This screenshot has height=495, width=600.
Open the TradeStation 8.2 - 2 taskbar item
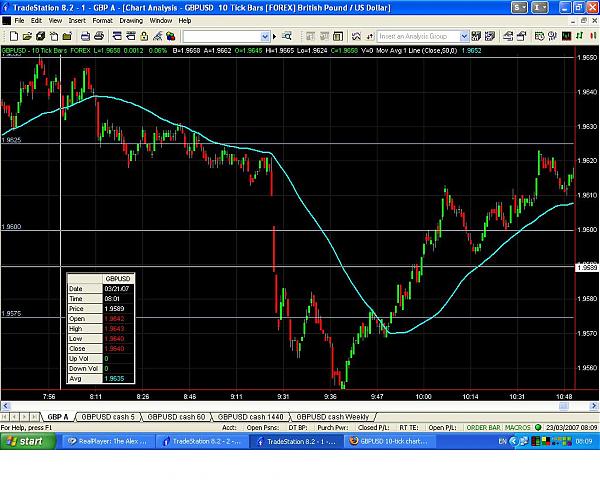tap(202, 441)
